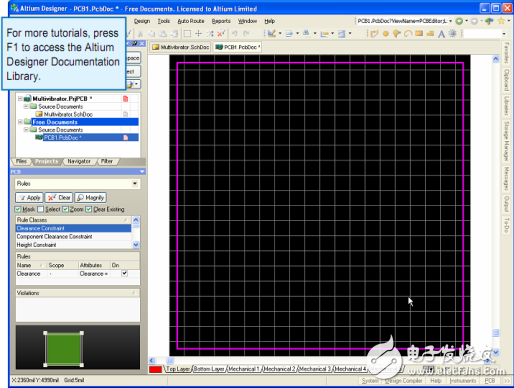This screenshot has height=388, width=514.
Task: Click the Apply button
Action: [x=29, y=198]
